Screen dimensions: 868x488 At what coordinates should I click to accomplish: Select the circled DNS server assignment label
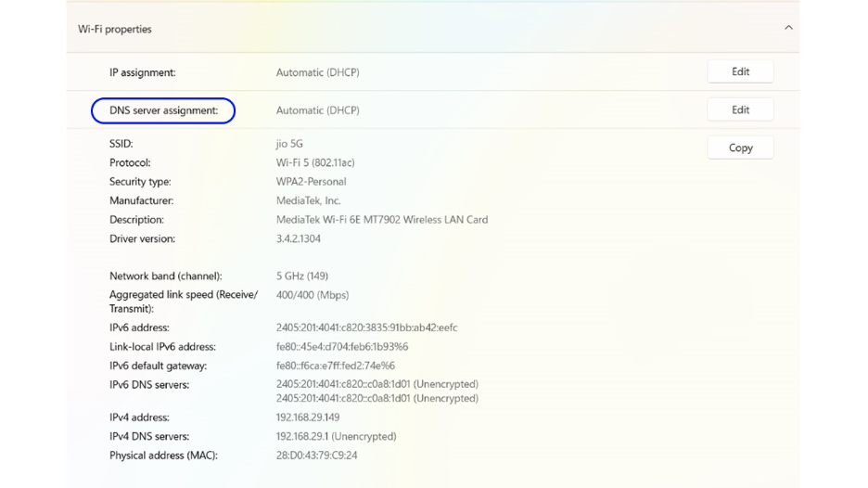tap(163, 110)
